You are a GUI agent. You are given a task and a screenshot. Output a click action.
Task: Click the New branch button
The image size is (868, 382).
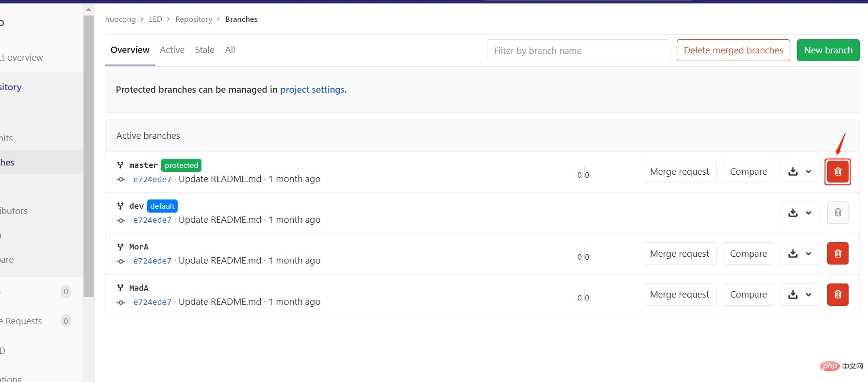(x=828, y=50)
